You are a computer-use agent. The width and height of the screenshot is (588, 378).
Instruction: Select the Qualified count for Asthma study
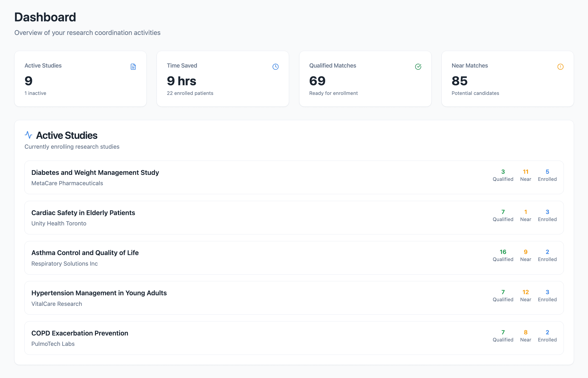(x=503, y=252)
